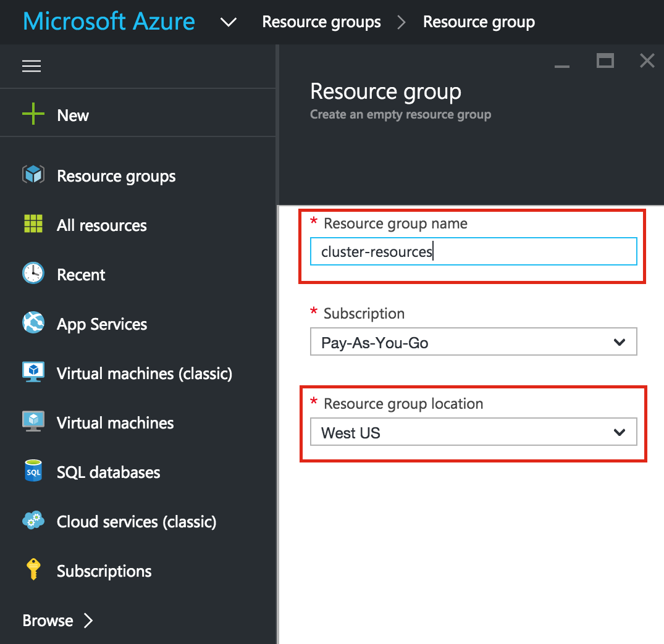Open Cloud services (classic) label in sidebar
664x644 pixels.
tap(137, 522)
